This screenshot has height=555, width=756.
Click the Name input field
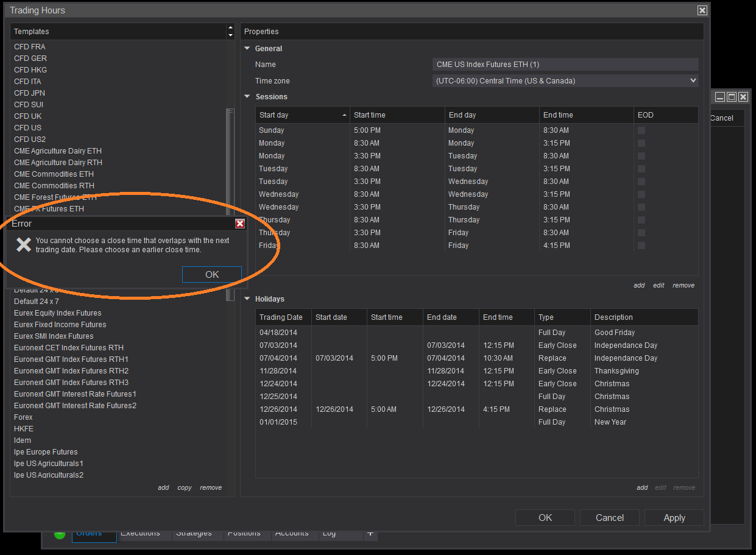[x=565, y=65]
